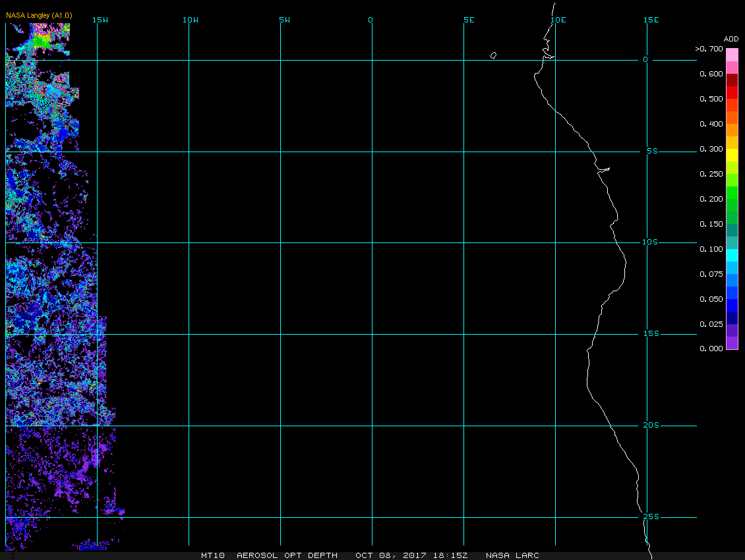Select the 10W longitude label

[x=191, y=20]
